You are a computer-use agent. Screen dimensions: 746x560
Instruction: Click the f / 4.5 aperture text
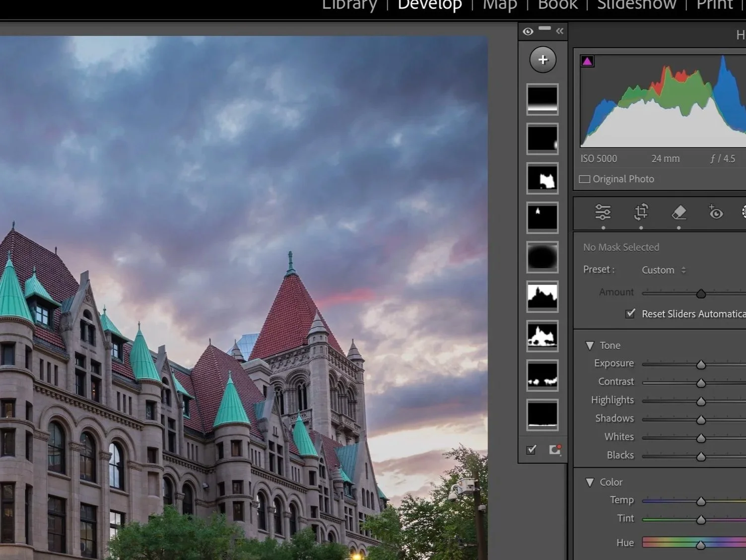[x=723, y=159]
